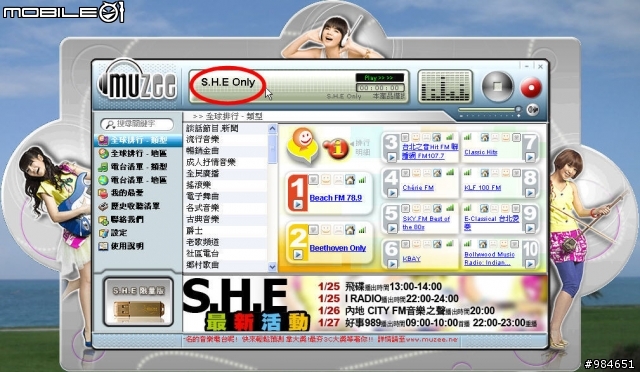Screen dimensions: 640x372
Task: Click the heart favorite icon on Classic Hits
Action: pos(516,137)
